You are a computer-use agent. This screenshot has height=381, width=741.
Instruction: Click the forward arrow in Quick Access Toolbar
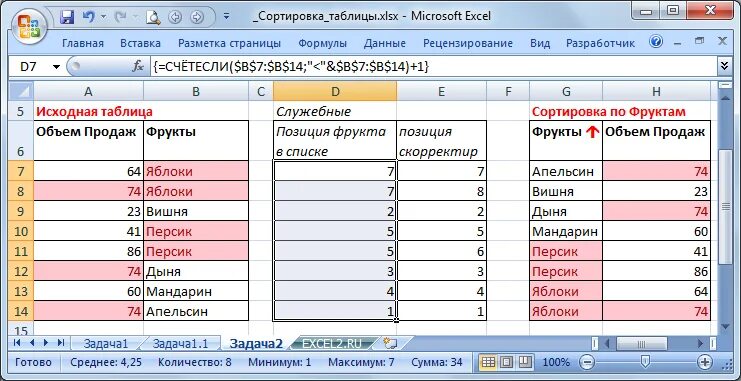tap(197, 17)
